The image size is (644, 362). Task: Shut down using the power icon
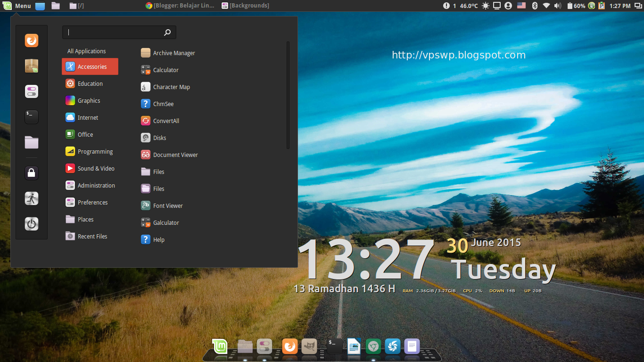pos(31,224)
